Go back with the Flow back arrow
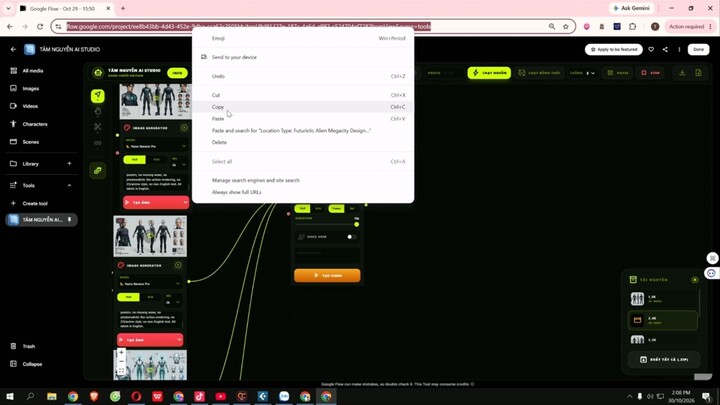This screenshot has width=720, height=405. [13, 49]
